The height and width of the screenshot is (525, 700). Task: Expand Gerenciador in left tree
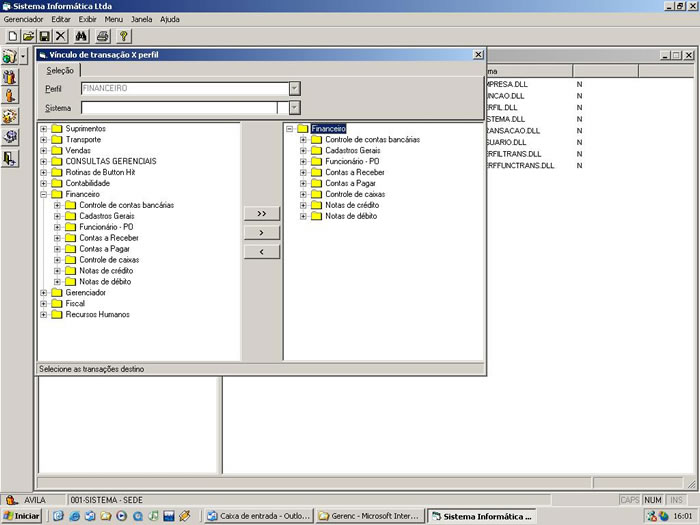coord(44,292)
